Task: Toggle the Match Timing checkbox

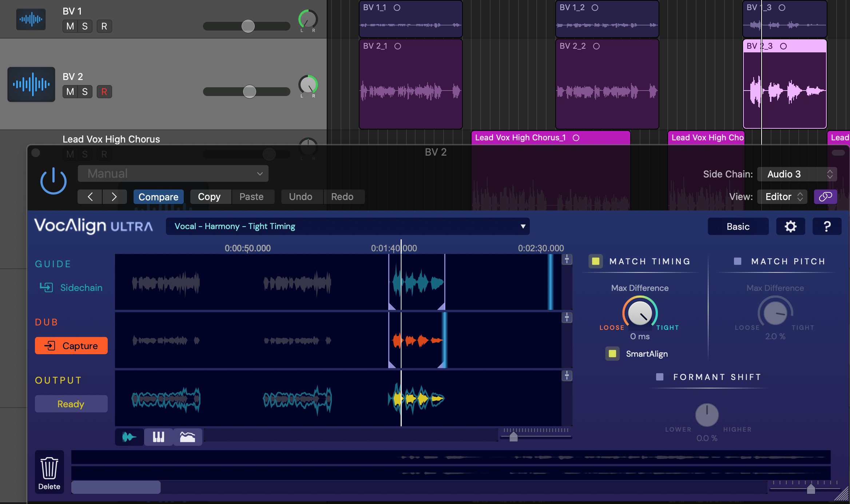Action: (596, 261)
